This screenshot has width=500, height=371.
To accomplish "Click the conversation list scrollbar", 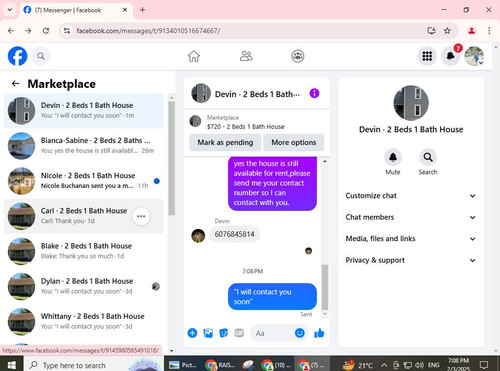I will tap(172, 158).
